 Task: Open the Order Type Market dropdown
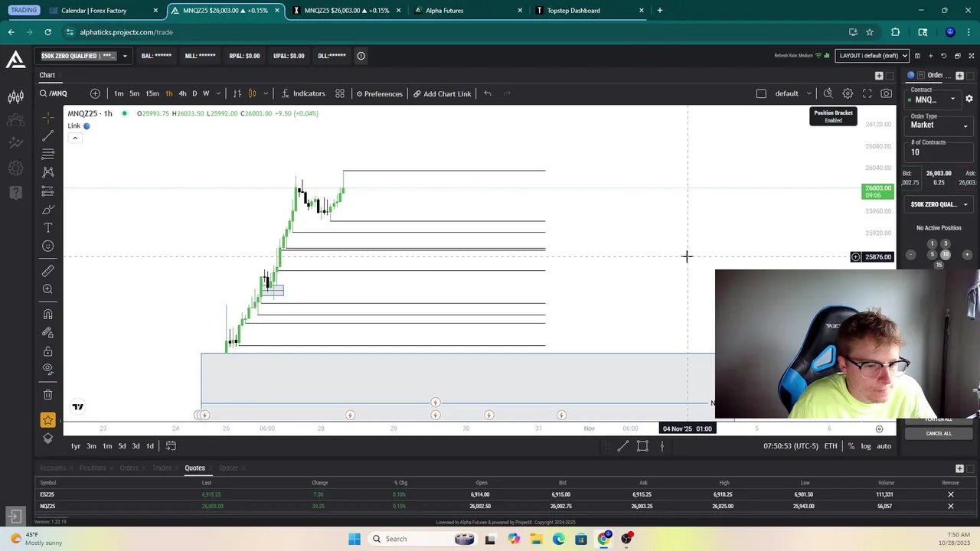click(939, 126)
